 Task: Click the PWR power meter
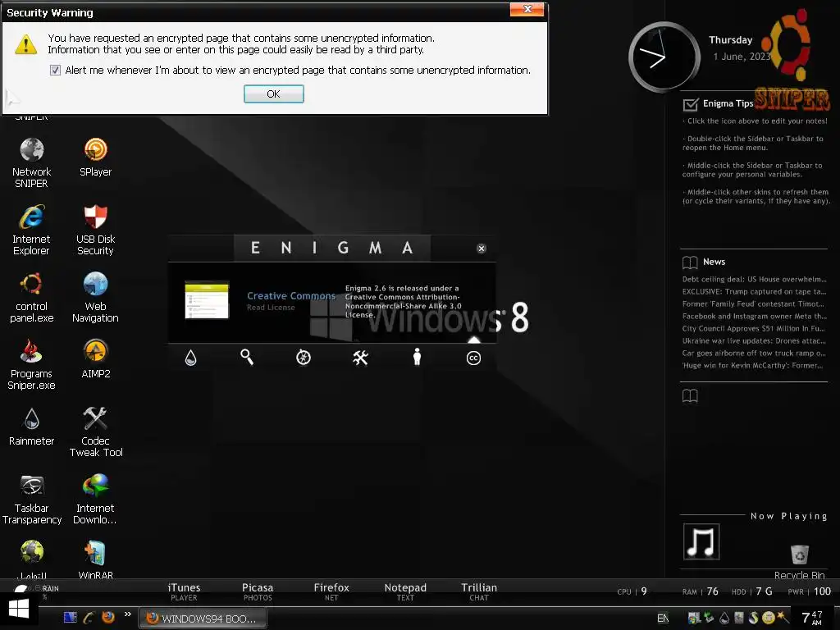point(810,591)
